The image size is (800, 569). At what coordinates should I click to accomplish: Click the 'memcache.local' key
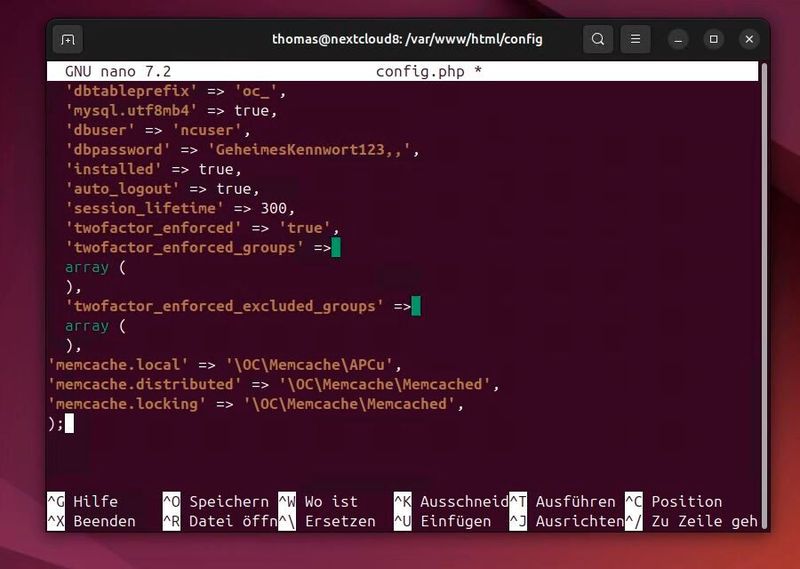tap(118, 365)
